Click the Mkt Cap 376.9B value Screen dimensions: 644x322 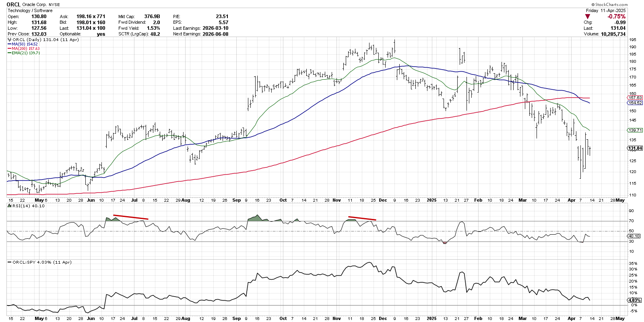[x=152, y=17]
